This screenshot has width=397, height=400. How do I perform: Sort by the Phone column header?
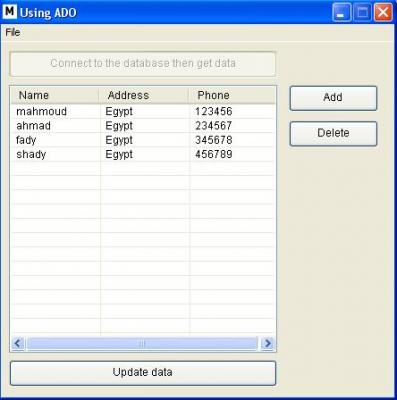(232, 95)
